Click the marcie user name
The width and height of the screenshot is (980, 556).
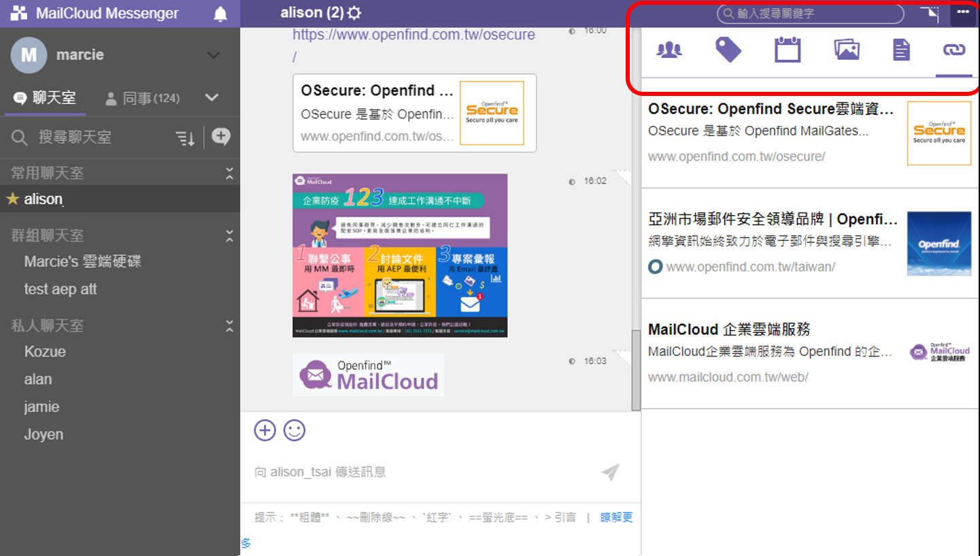pyautogui.click(x=80, y=55)
